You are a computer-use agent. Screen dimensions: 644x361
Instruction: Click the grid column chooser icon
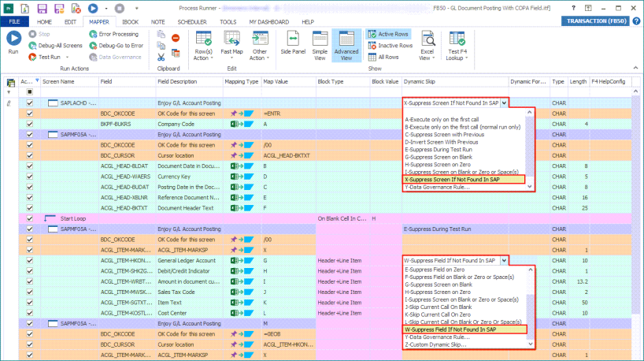tap(11, 83)
